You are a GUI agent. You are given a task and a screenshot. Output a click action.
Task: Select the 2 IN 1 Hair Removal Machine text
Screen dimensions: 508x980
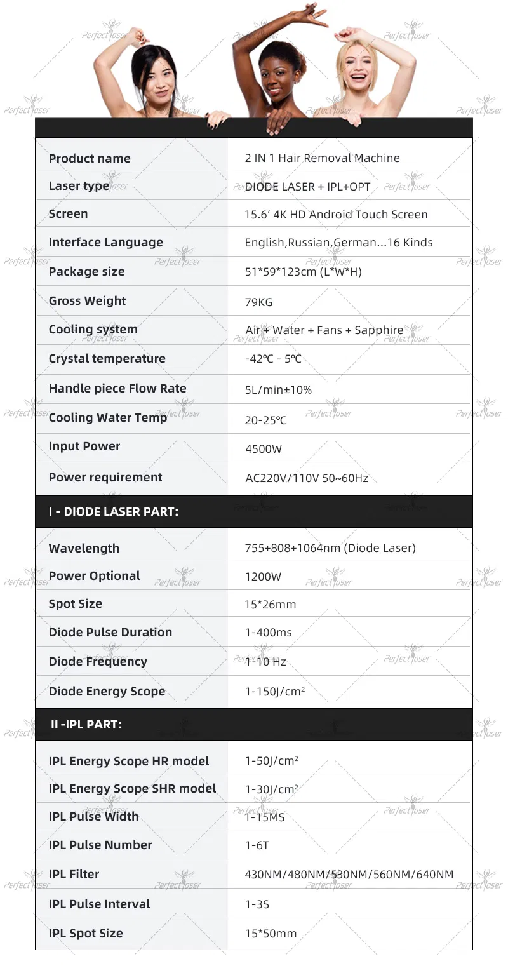pyautogui.click(x=323, y=158)
